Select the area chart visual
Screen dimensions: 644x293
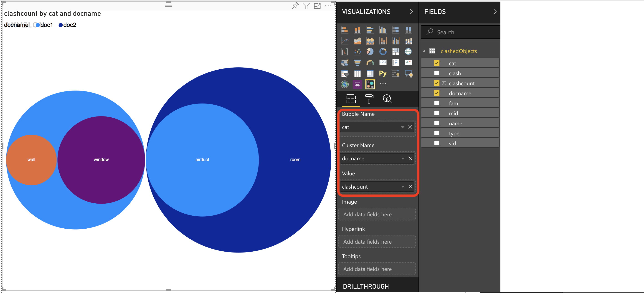click(357, 41)
